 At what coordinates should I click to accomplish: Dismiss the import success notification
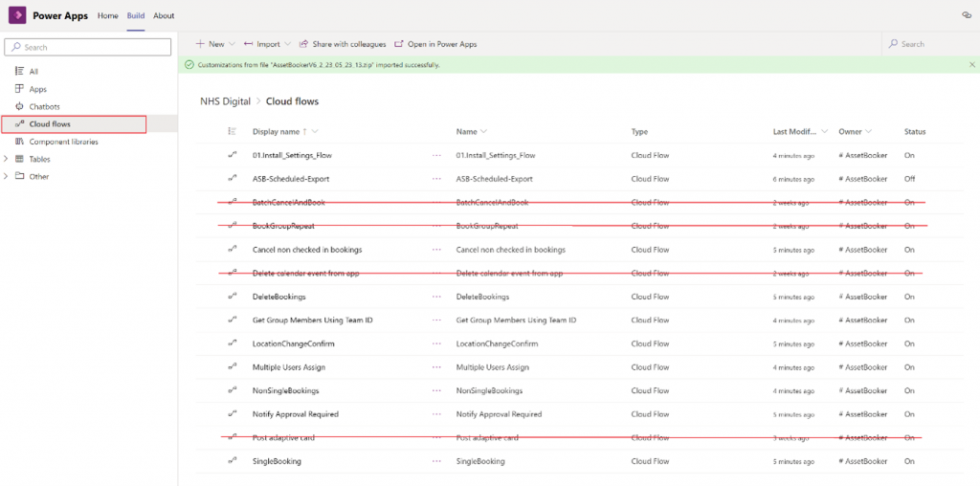coord(971,65)
